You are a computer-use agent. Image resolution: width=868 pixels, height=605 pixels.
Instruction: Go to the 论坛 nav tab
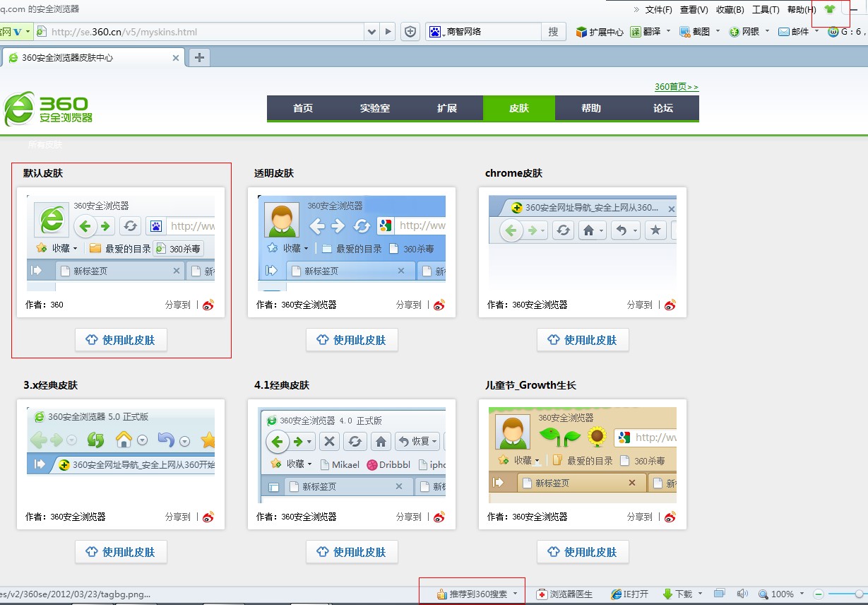pyautogui.click(x=663, y=108)
